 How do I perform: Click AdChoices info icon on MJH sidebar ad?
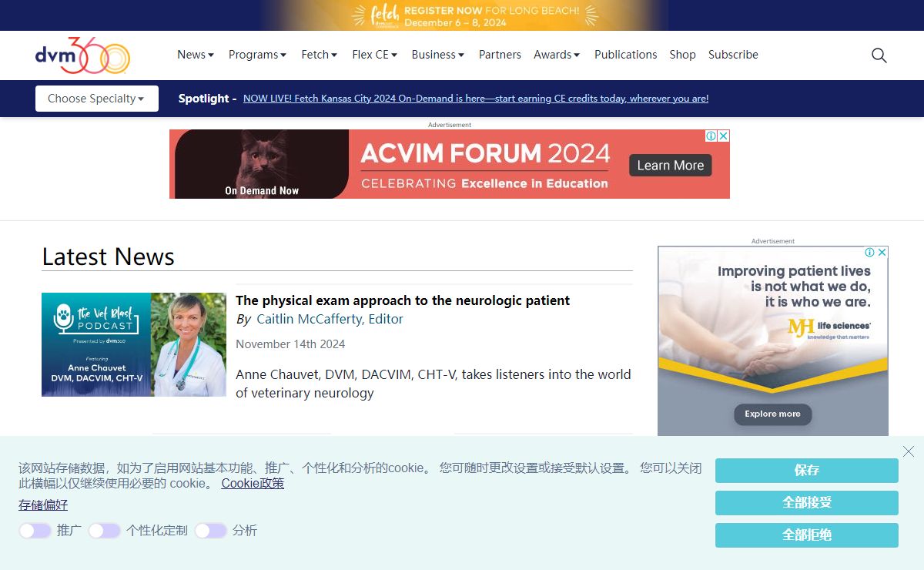(x=870, y=252)
